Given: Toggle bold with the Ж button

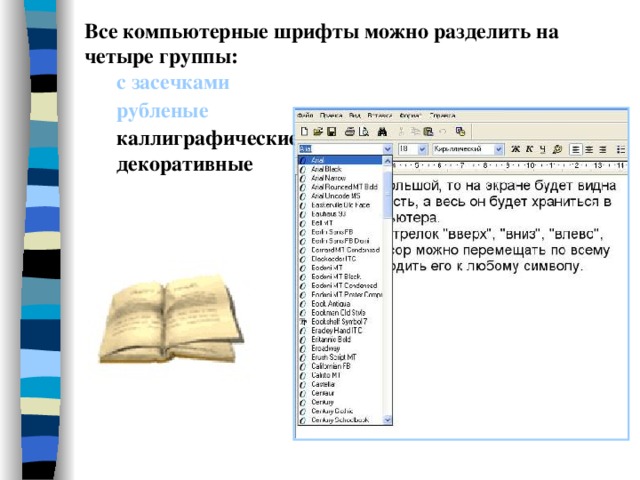Looking at the screenshot, I should point(516,149).
